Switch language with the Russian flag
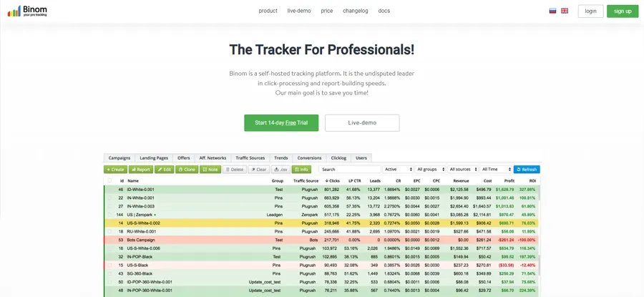This screenshot has width=644, height=297. click(x=552, y=11)
